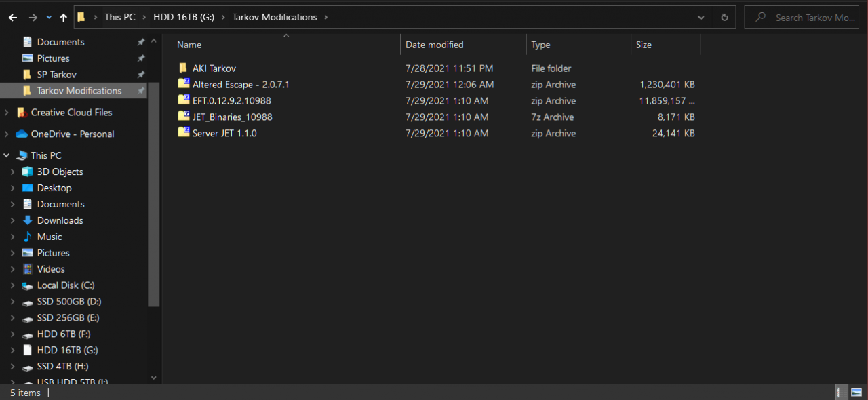Select the AKI Tarkov folder icon
868x400 pixels.
tap(183, 68)
